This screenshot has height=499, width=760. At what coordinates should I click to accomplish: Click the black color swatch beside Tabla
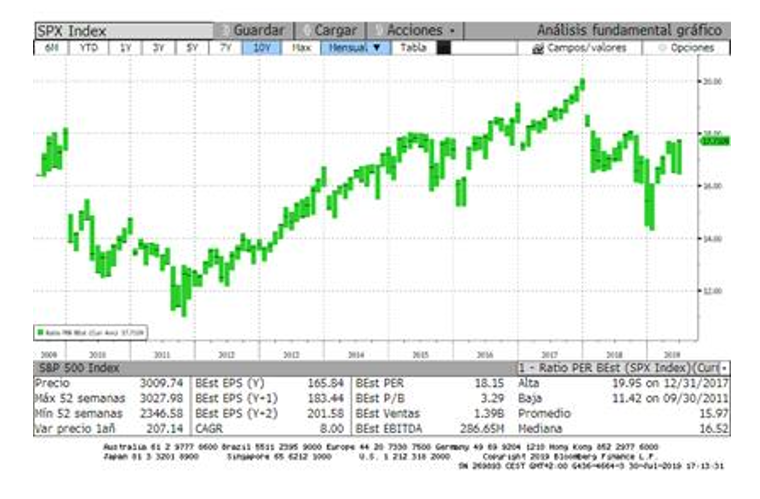pos(443,48)
